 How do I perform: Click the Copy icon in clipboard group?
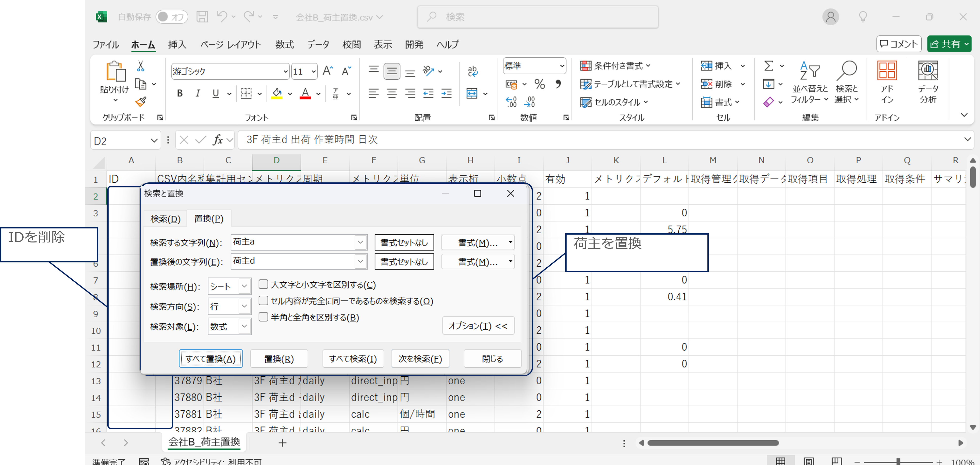(x=140, y=84)
